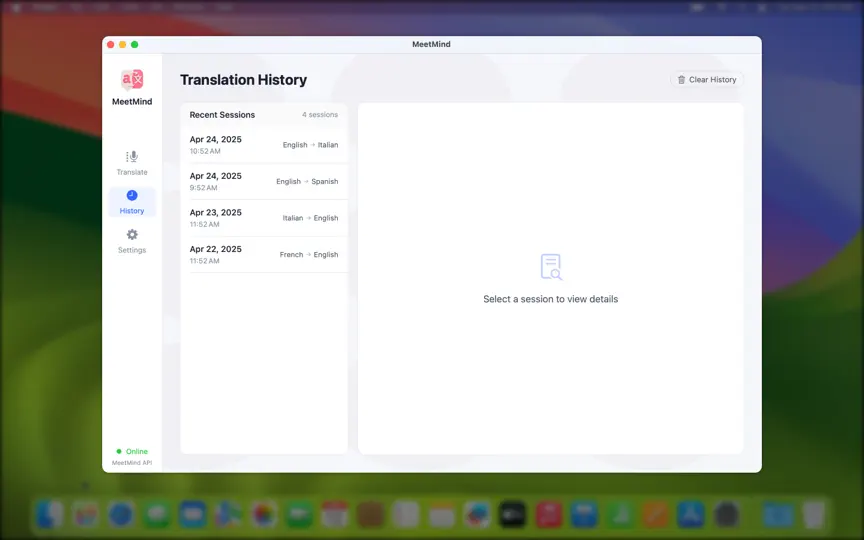864x540 pixels.
Task: Click 'Select a session to view details' text
Action: (x=550, y=299)
